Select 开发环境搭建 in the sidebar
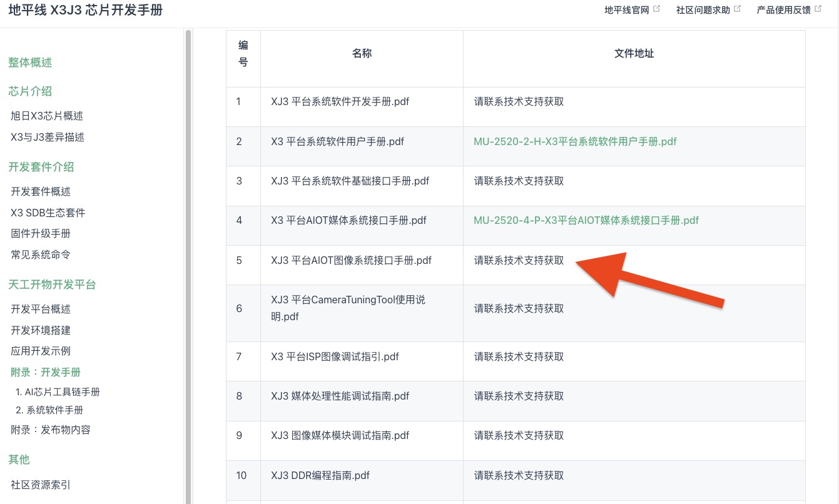The image size is (839, 504). click(41, 330)
